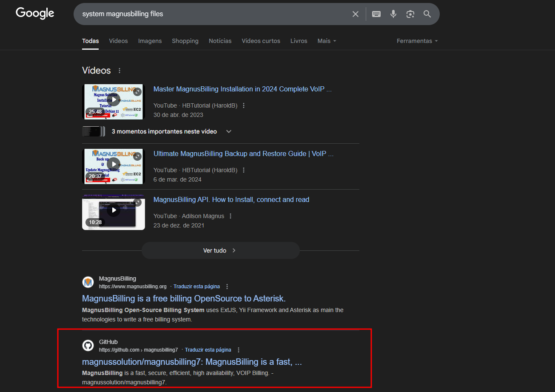555x392 pixels.
Task: Switch to the Imagens tab
Action: [x=150, y=41]
